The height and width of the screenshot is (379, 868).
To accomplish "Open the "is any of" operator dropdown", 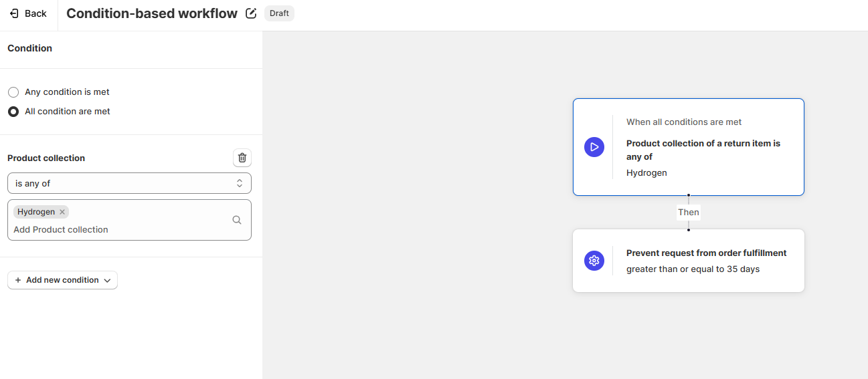I will (129, 183).
